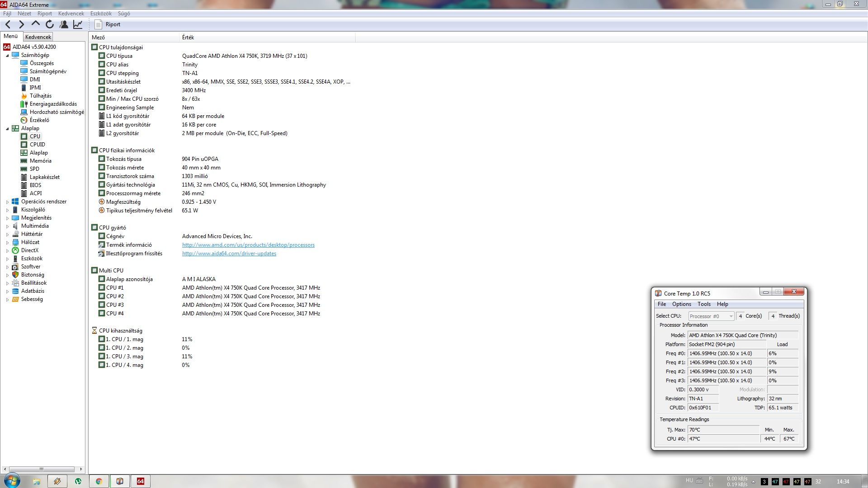Click the Core Temp Model field
This screenshot has height=488, width=868.
coord(742,335)
